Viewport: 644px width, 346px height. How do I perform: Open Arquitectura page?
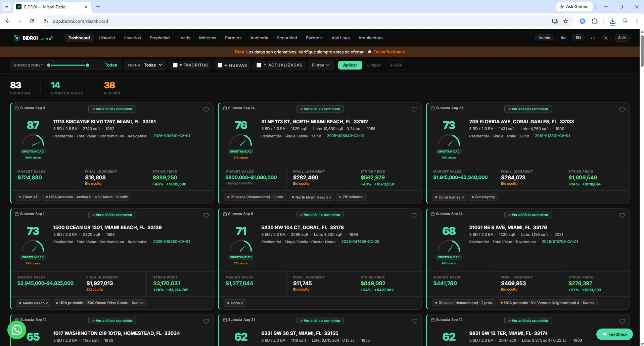click(370, 38)
